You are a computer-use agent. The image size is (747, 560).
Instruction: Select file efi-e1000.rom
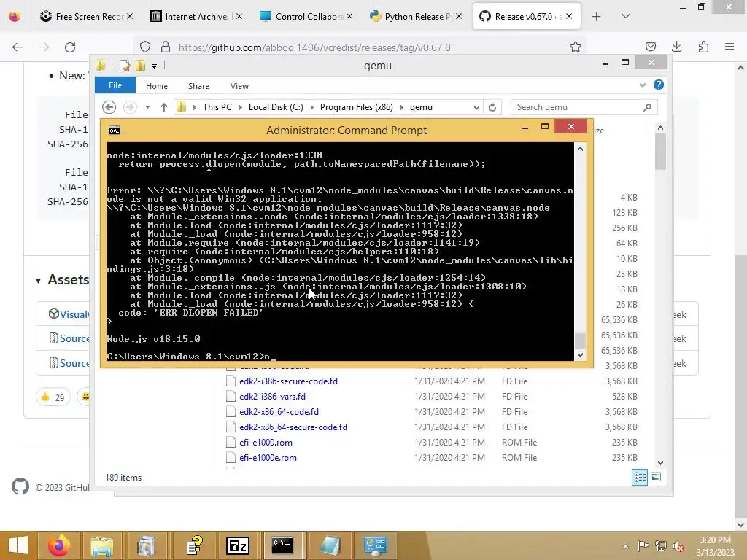(266, 443)
